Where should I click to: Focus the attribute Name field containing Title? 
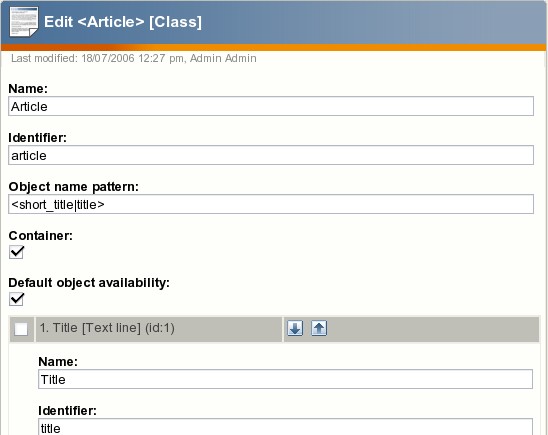click(285, 379)
